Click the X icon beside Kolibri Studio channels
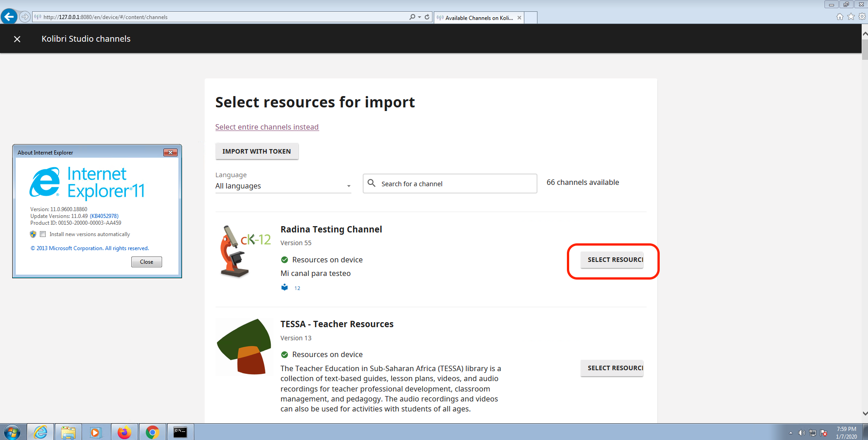Image resolution: width=868 pixels, height=440 pixels. tap(17, 39)
